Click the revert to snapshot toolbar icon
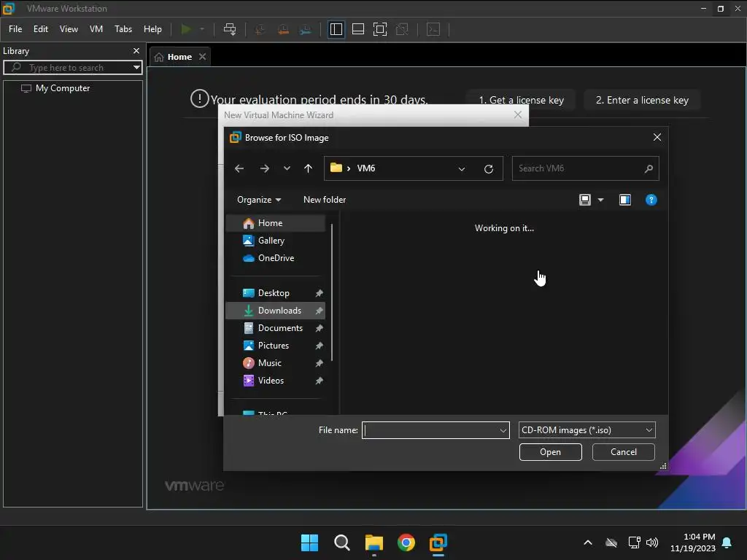Image resolution: width=747 pixels, height=560 pixels. [x=283, y=29]
